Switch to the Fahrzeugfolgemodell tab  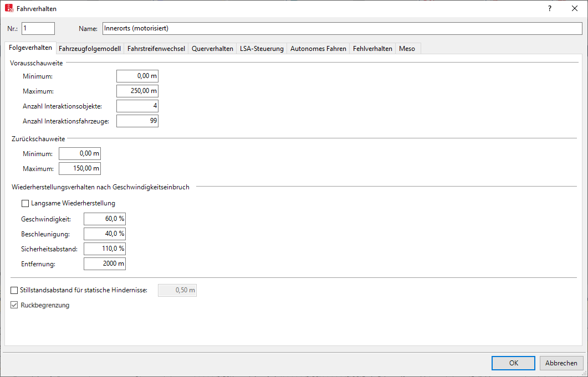tap(89, 49)
